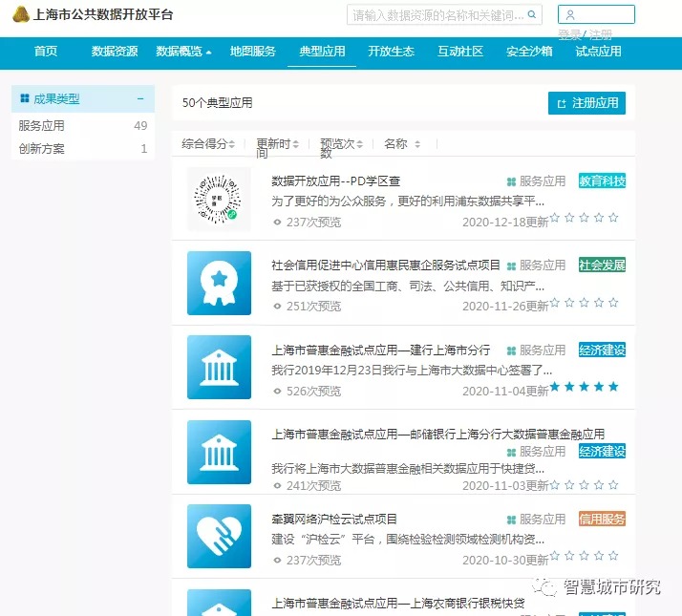Click the bank icon for 建行上海市分行 application
This screenshot has width=682, height=616.
pyautogui.click(x=219, y=367)
